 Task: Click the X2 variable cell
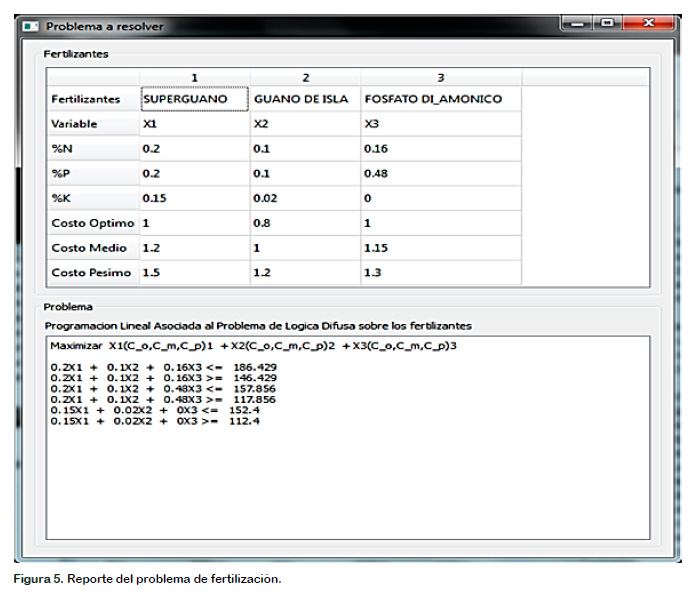coord(305,124)
